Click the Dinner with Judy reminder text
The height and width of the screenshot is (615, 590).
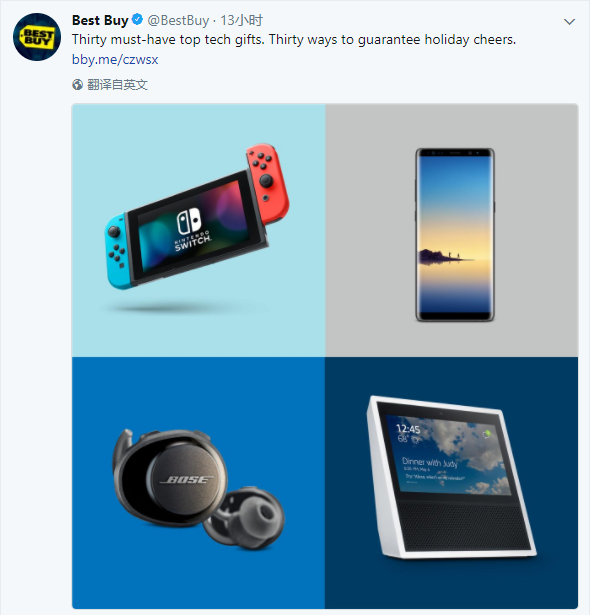pyautogui.click(x=430, y=463)
